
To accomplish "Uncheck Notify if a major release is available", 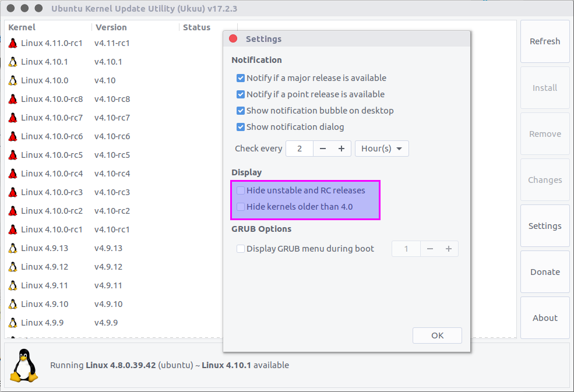I will [241, 78].
